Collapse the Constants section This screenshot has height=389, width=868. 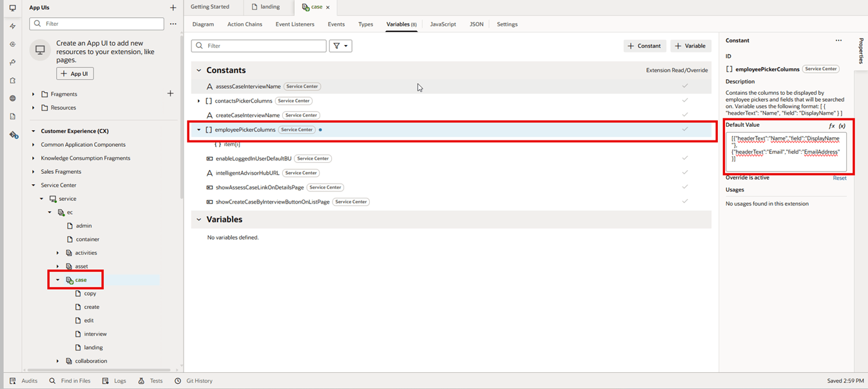[x=198, y=70]
